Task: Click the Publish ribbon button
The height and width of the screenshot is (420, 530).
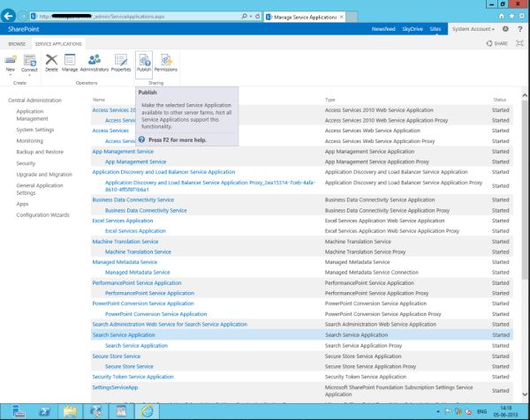Action: 144,63
